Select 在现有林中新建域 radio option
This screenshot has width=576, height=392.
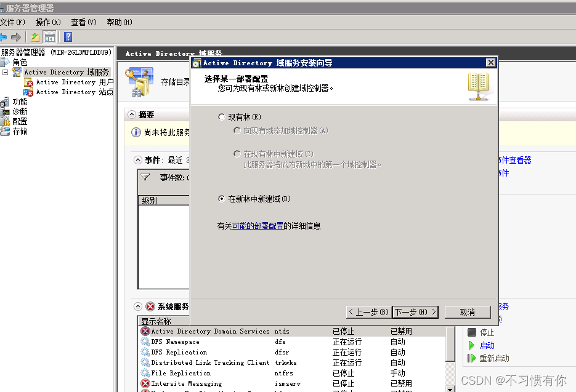point(237,154)
